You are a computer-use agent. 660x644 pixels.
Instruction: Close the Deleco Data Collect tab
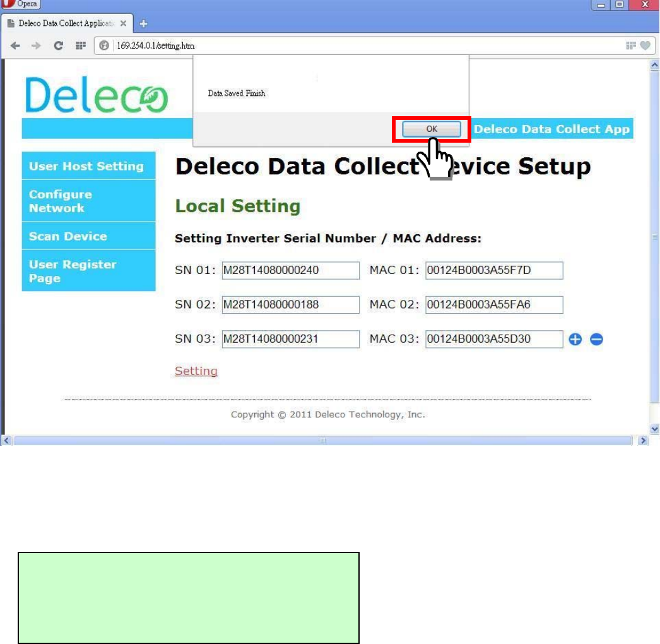click(123, 23)
